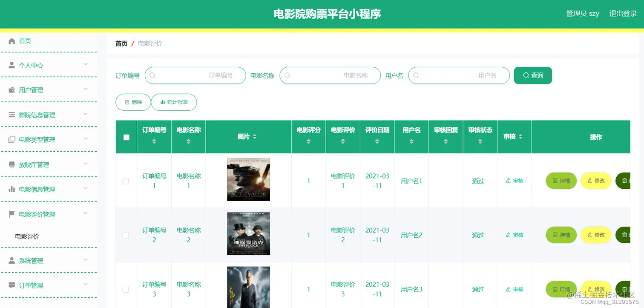Sort by 用户名 column arrows
Screen dimensions: 644x308
pos(411,141)
